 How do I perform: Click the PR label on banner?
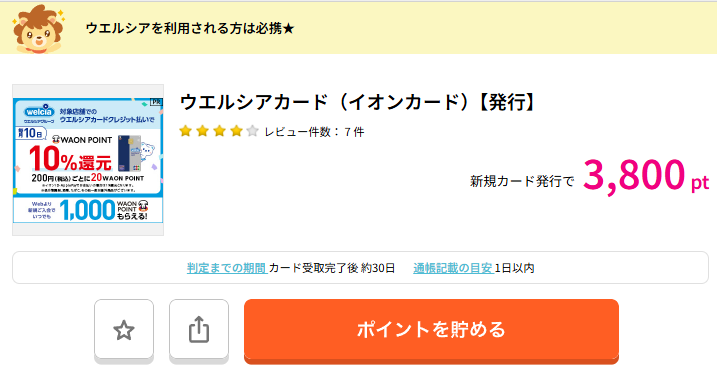[x=156, y=102]
